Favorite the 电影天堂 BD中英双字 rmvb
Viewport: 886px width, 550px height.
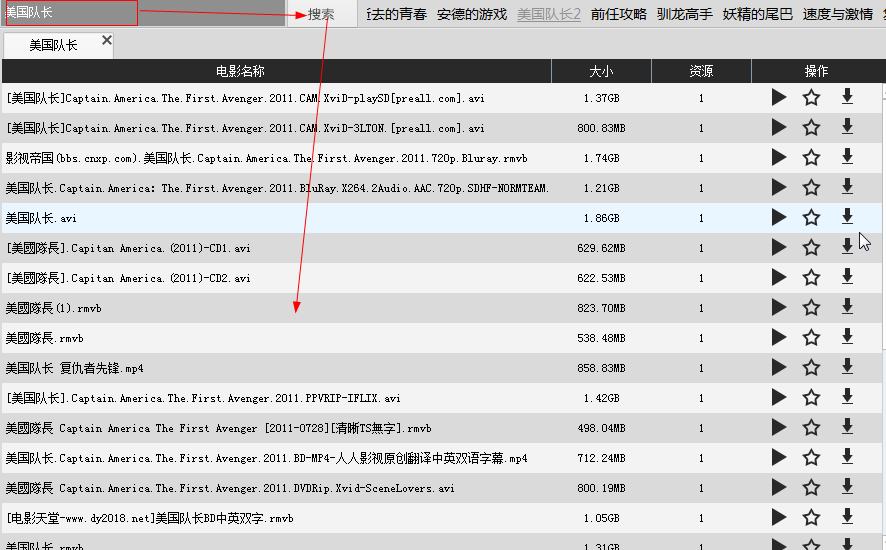pos(811,517)
